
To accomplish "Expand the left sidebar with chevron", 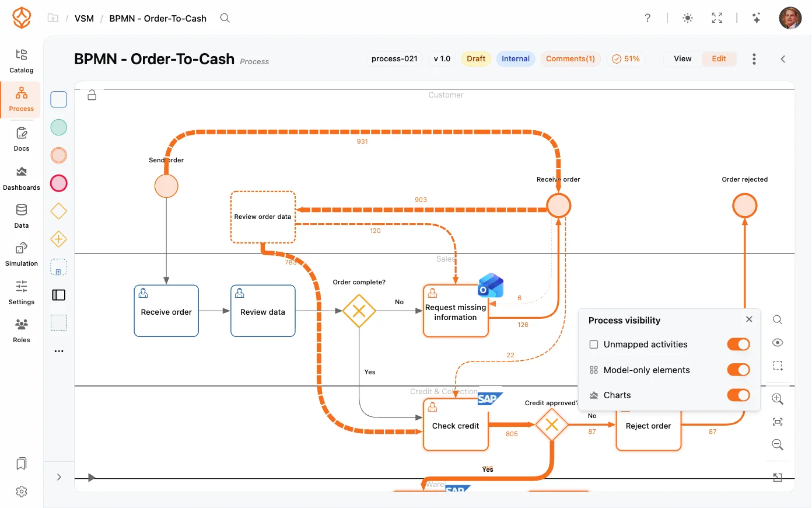I will pos(59,477).
